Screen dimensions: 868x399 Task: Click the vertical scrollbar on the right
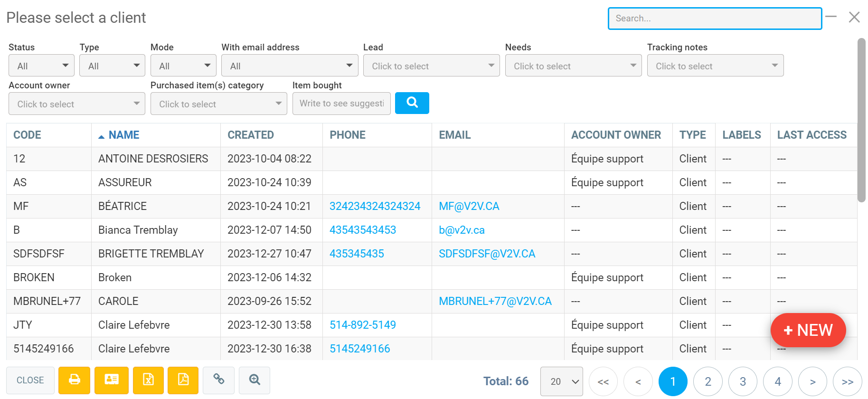tap(861, 121)
